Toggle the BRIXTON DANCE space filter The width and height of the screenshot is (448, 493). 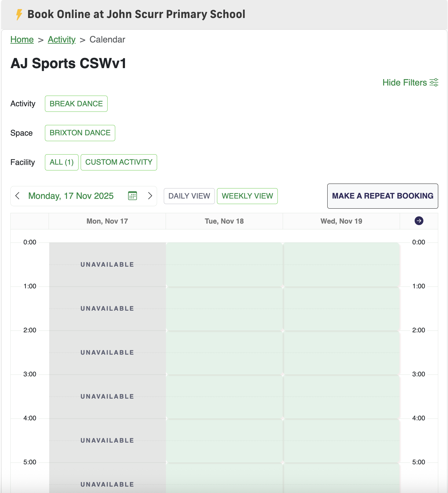[x=80, y=133]
